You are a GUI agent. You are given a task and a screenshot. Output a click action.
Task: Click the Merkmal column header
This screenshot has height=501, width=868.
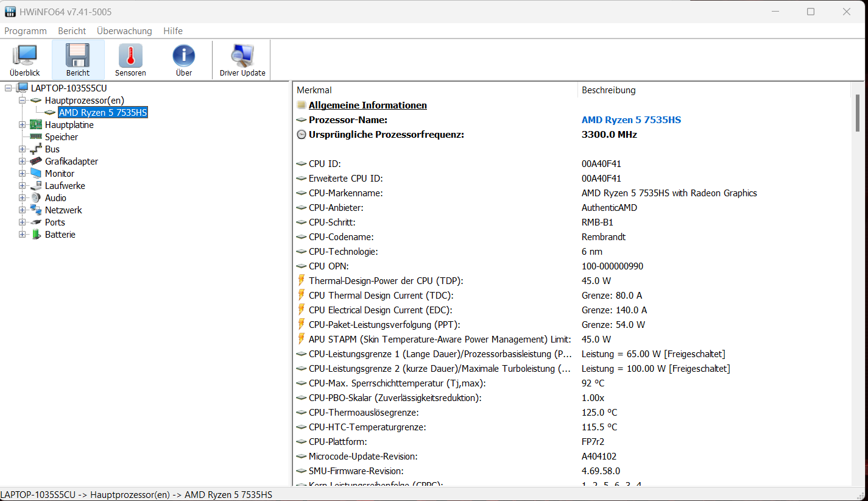coord(435,90)
